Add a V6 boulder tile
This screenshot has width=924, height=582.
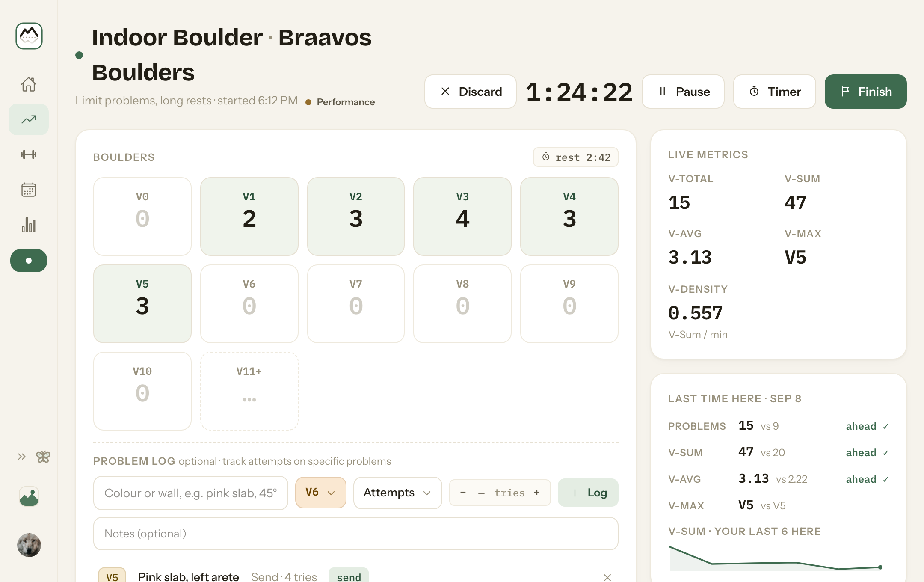249,304
